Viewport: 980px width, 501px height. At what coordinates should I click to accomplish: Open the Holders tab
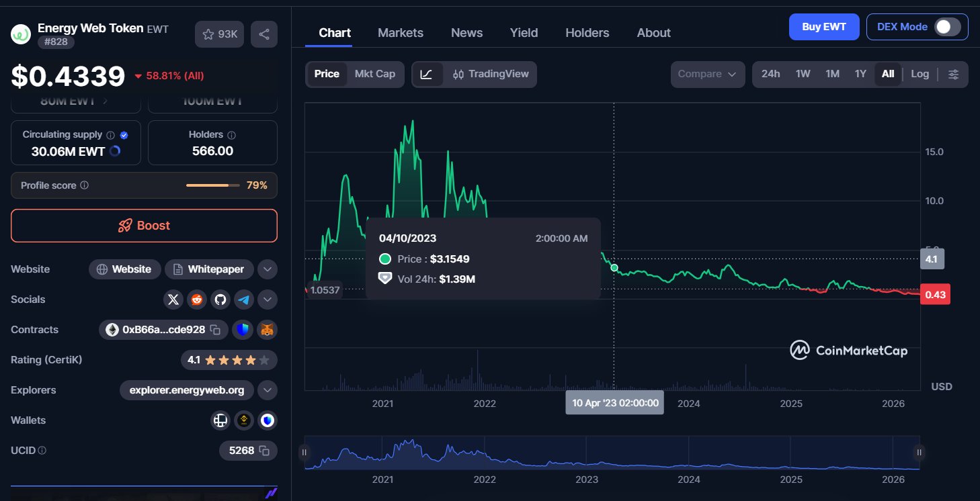coord(587,33)
